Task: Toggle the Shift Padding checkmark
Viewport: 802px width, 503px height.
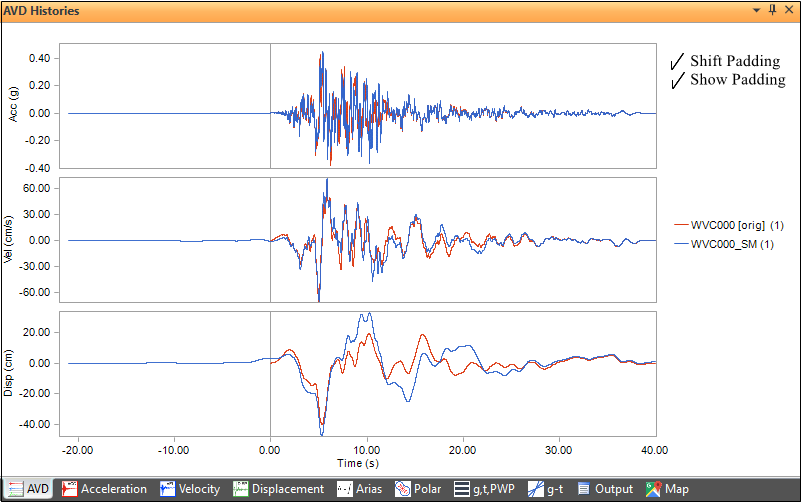Action: [x=677, y=62]
